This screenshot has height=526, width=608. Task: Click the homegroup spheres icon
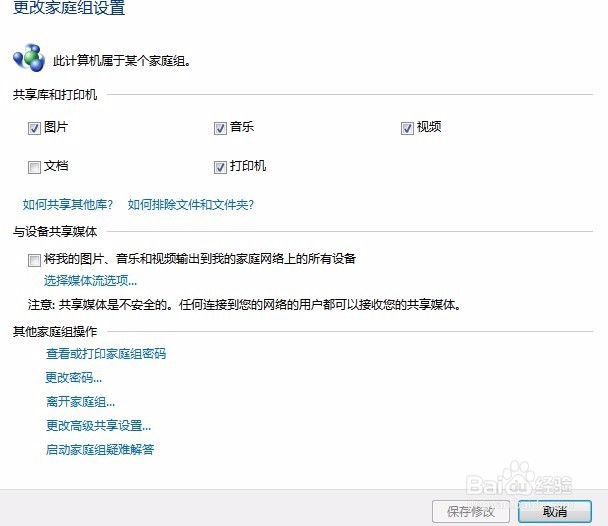[29, 58]
